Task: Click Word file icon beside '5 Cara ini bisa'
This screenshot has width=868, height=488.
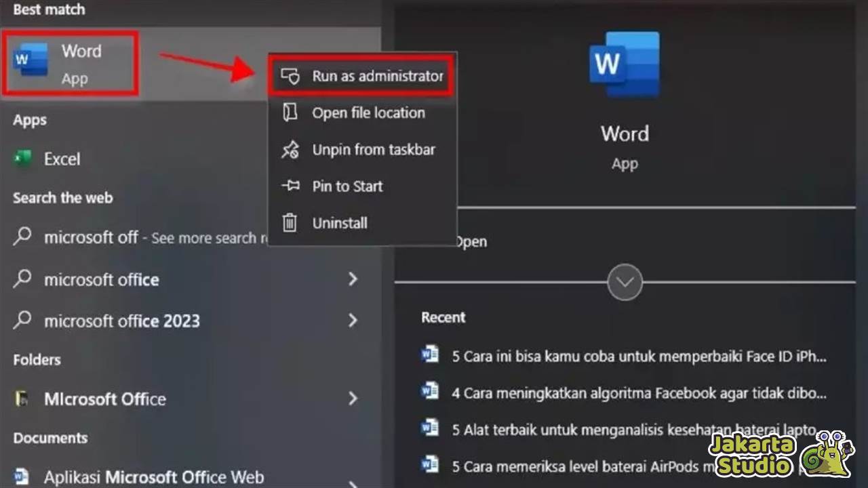Action: coord(430,354)
